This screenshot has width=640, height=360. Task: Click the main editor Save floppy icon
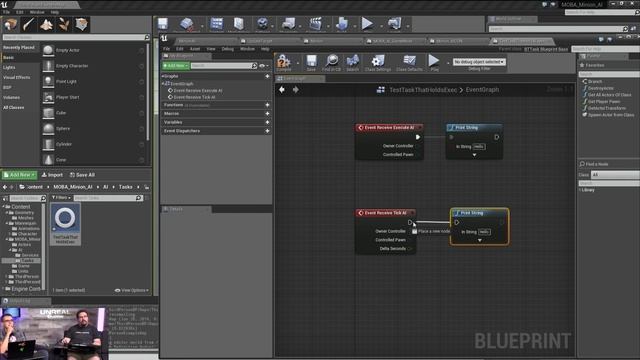[163, 24]
